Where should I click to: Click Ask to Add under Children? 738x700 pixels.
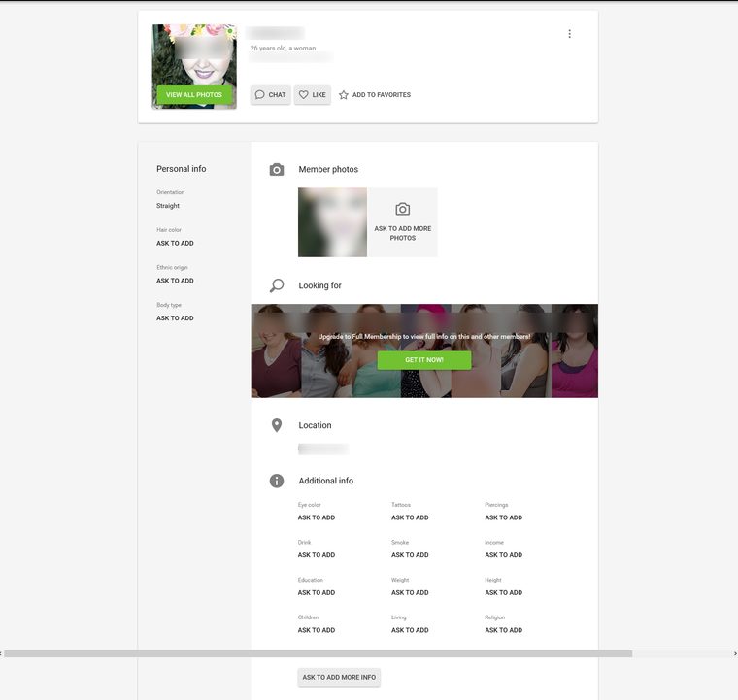(x=317, y=630)
